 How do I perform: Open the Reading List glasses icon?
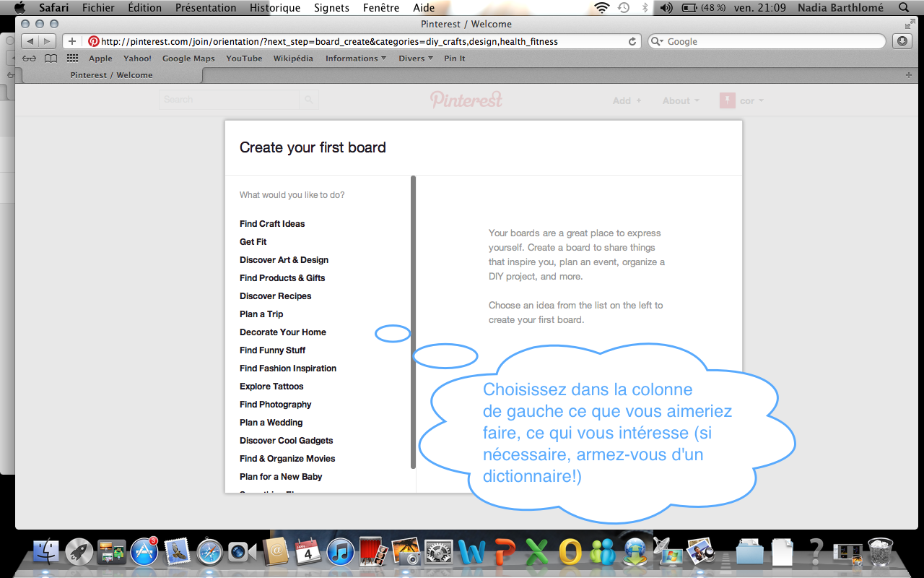point(30,59)
